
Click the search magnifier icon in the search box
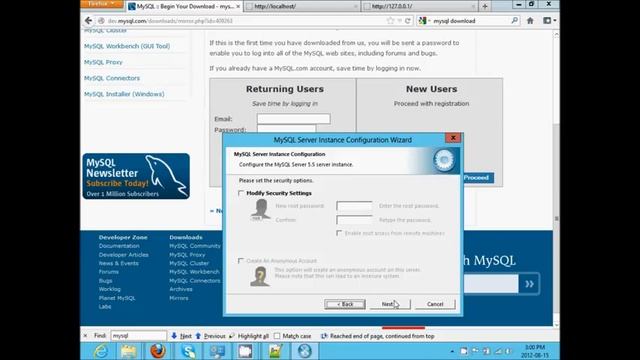point(514,20)
